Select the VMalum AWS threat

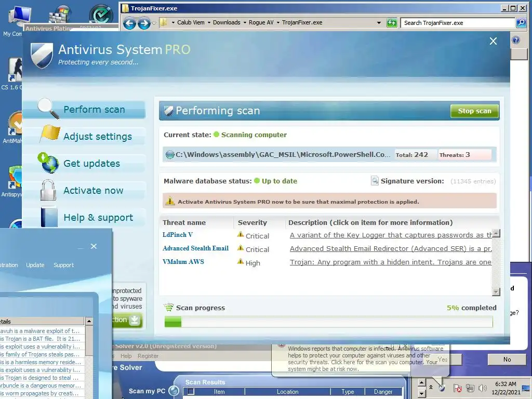tap(183, 262)
